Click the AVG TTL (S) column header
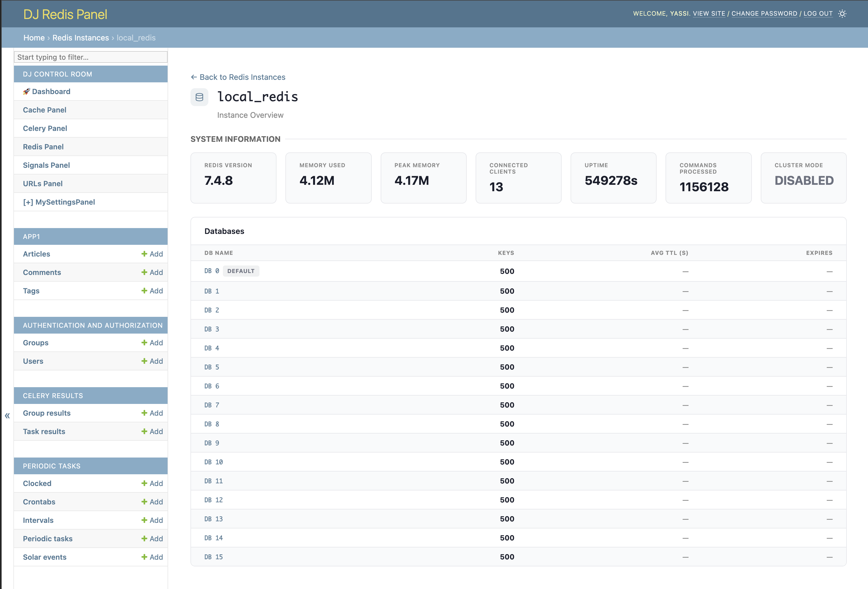The width and height of the screenshot is (868, 589). (669, 253)
